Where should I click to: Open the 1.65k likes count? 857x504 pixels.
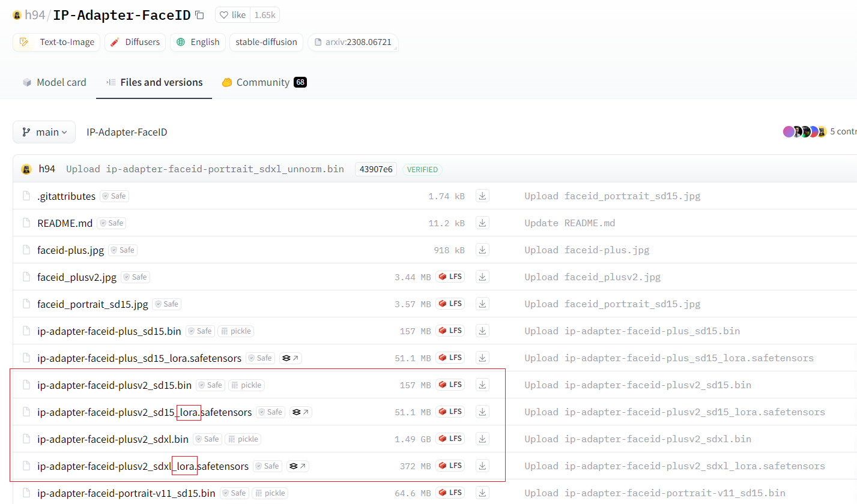264,15
